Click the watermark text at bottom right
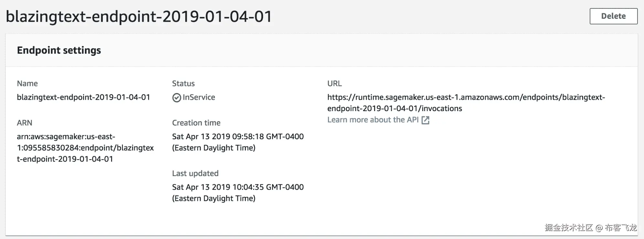This screenshot has height=239, width=644. [x=590, y=228]
